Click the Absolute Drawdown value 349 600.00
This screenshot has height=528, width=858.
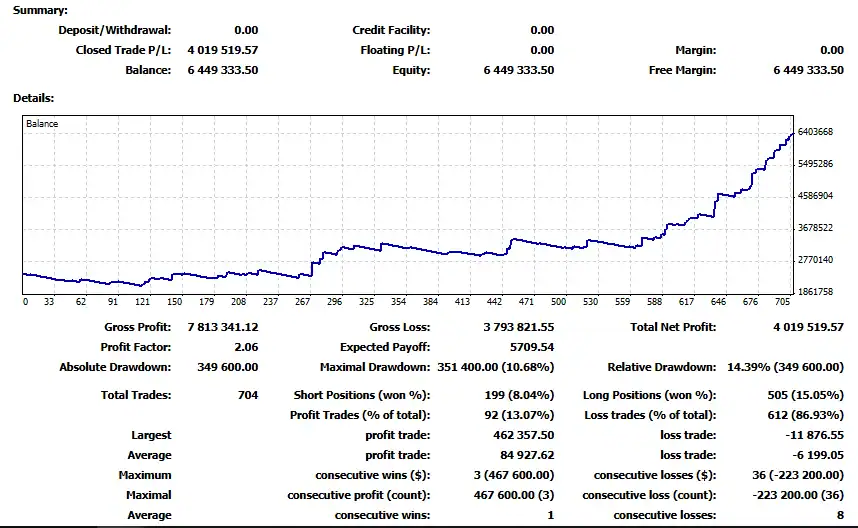[x=228, y=367]
